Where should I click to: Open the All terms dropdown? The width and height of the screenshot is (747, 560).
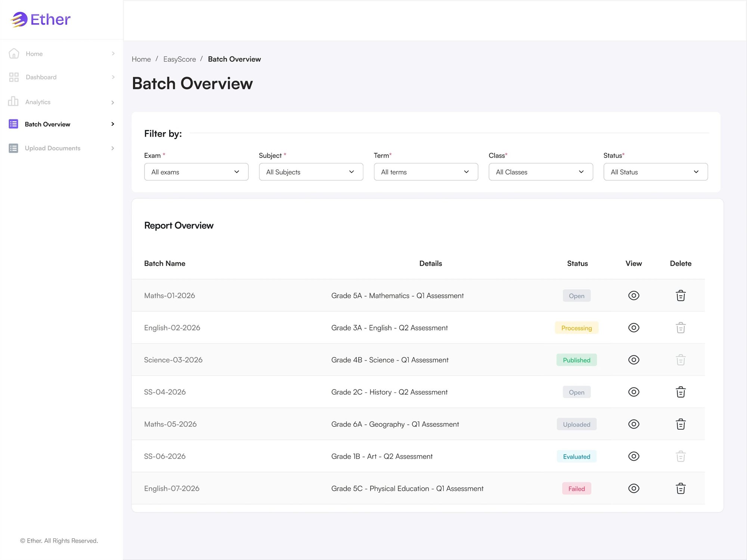point(426,172)
